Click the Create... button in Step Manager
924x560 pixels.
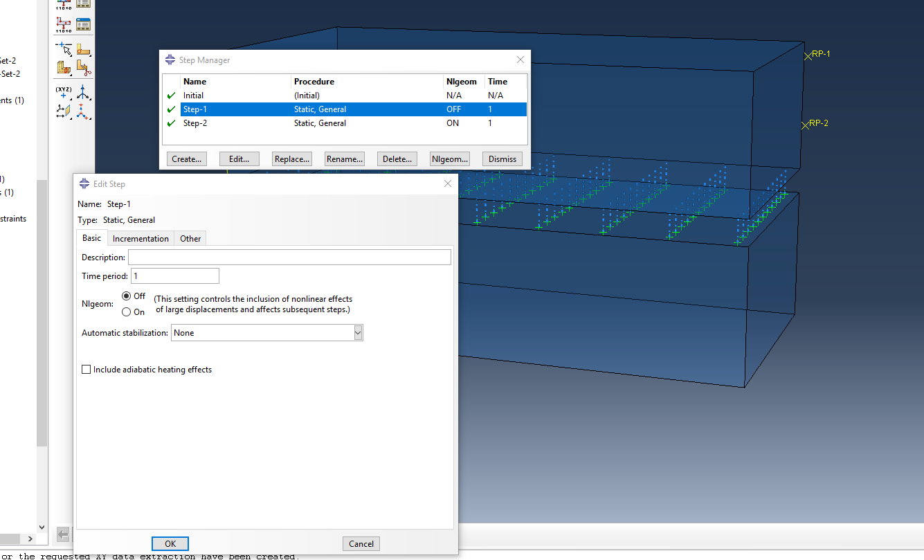(x=187, y=159)
